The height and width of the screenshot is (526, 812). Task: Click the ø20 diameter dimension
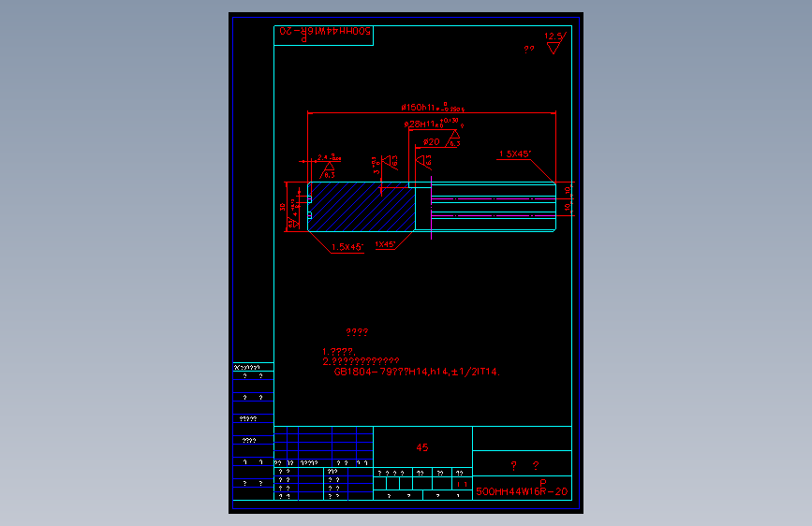tap(431, 142)
